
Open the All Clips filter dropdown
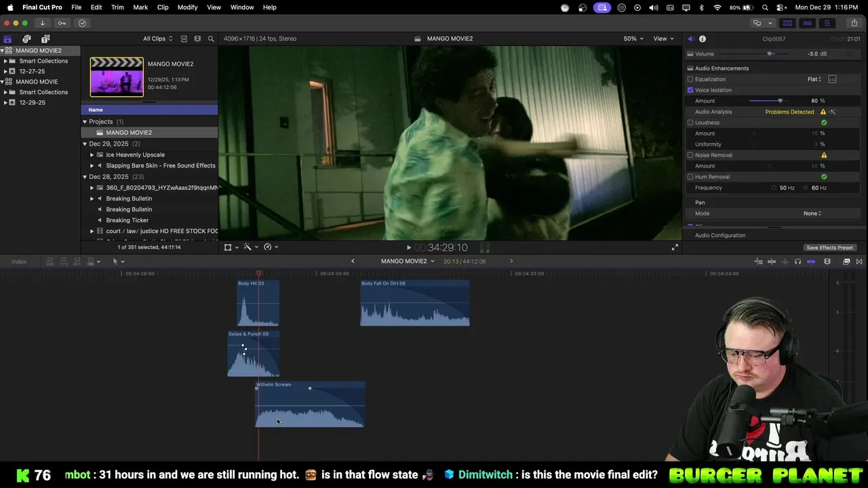coord(157,39)
